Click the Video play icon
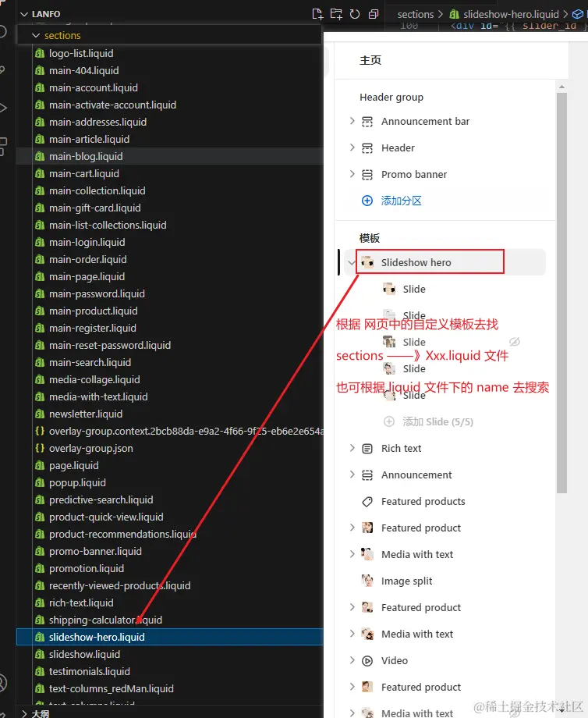This screenshot has height=718, width=588. point(367,661)
